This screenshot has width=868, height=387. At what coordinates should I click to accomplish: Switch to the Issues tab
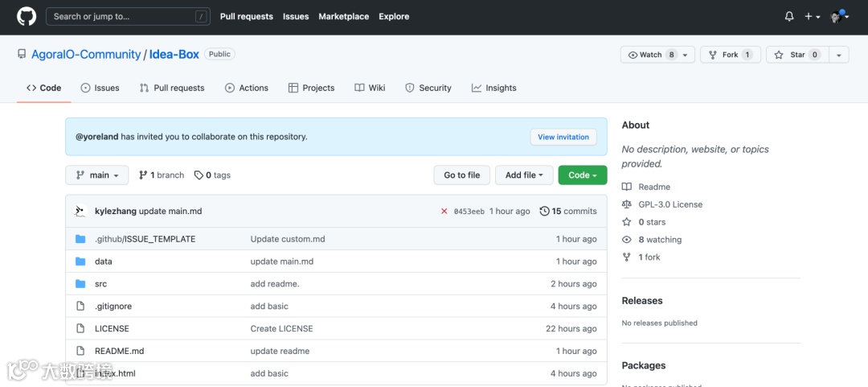click(100, 88)
